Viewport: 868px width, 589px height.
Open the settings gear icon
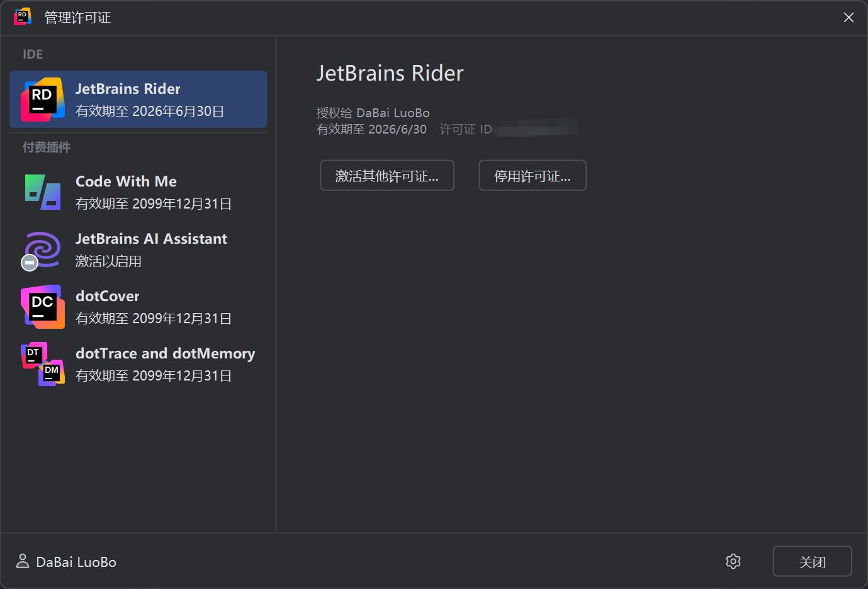[x=733, y=561]
